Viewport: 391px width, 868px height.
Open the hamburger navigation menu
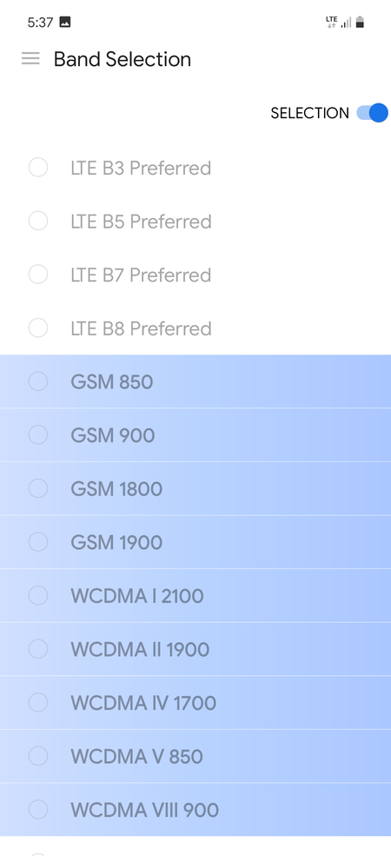pyautogui.click(x=30, y=59)
